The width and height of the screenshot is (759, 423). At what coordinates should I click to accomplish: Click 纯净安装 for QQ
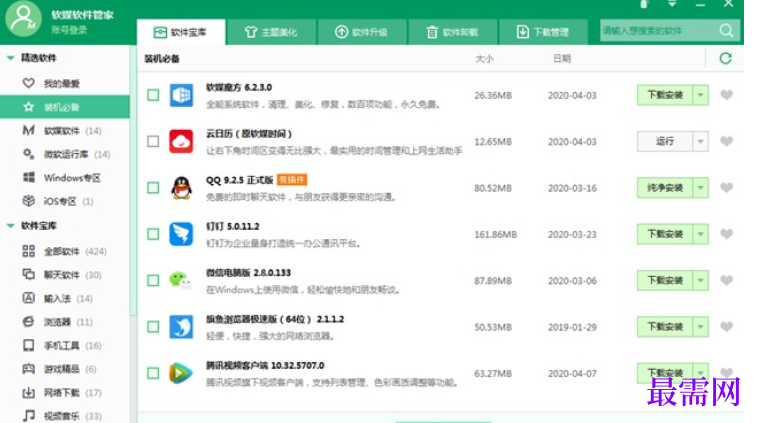[x=665, y=188]
